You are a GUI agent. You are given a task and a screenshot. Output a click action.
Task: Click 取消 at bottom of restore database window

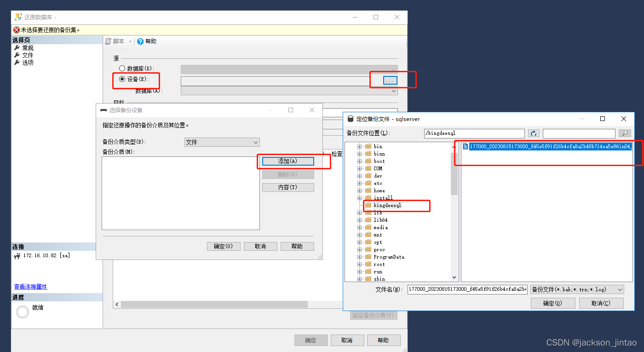[347, 340]
